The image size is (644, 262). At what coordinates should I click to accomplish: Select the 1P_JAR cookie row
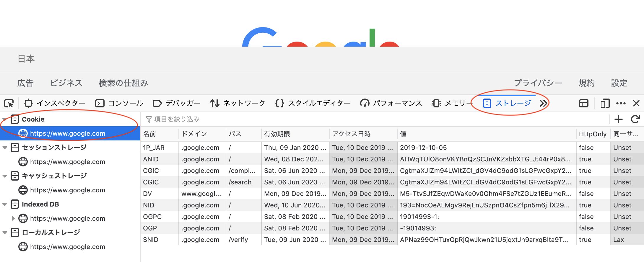392,148
